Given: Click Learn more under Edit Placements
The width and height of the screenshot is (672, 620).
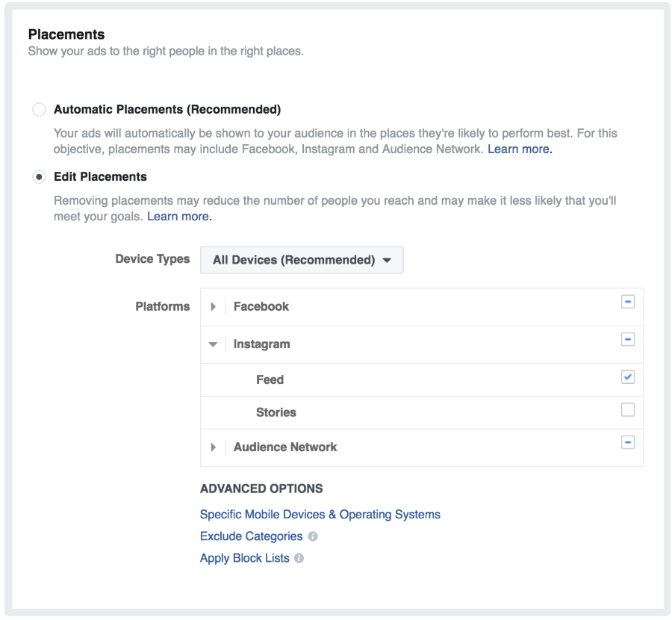Looking at the screenshot, I should (178, 216).
